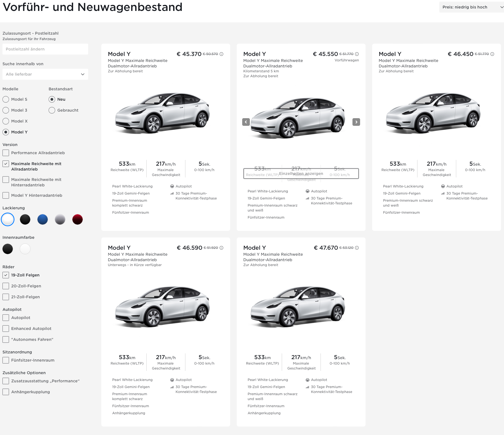
Task: Click the price info icon beside € 45.370
Action: (x=221, y=54)
